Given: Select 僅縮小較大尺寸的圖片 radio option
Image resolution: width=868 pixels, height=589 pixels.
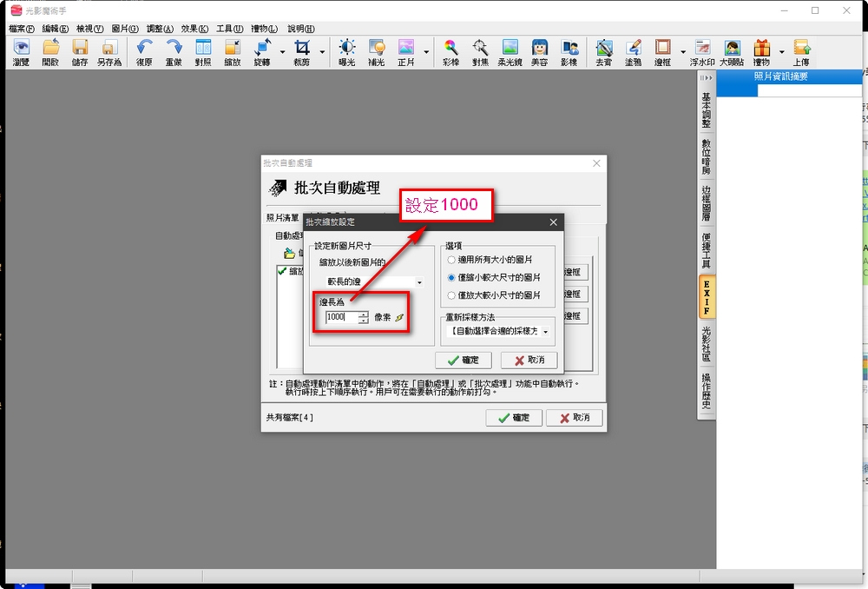Looking at the screenshot, I should 451,277.
